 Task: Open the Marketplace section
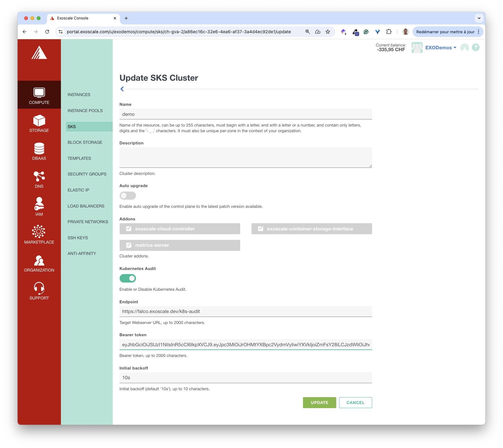(39, 232)
